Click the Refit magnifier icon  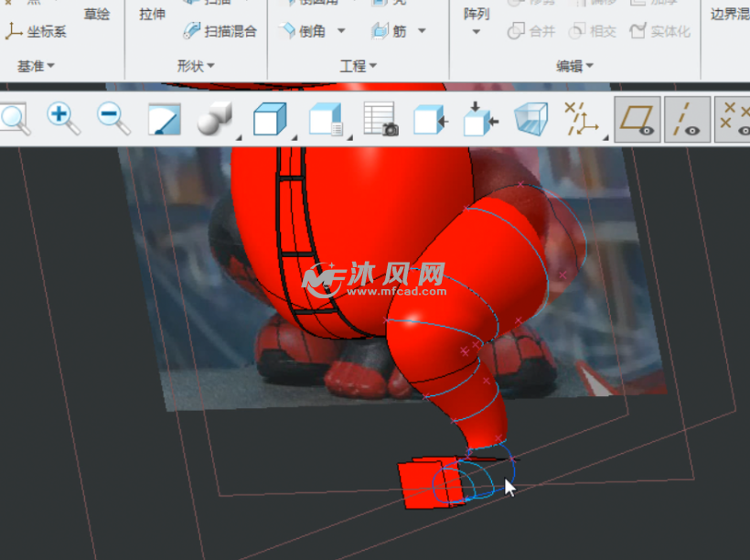point(16,119)
